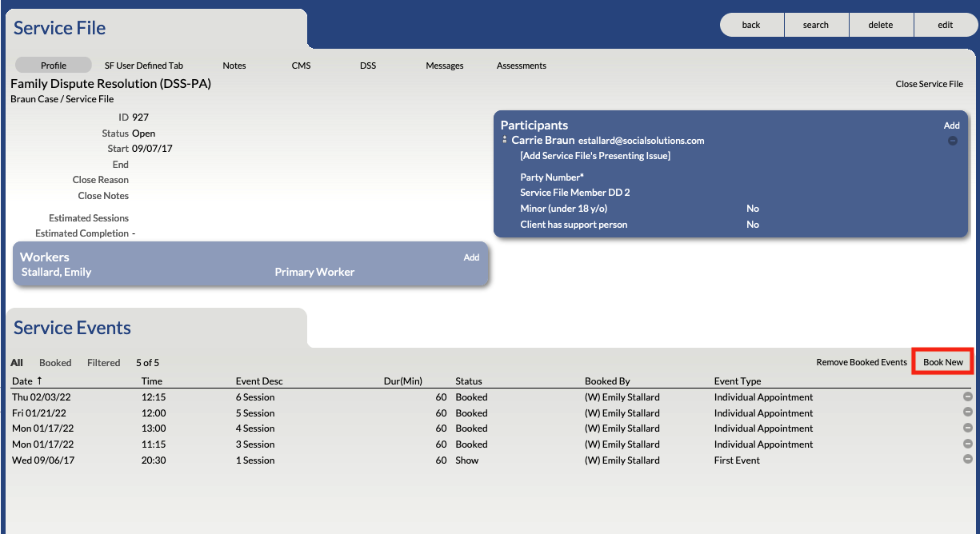Open Add Service File's Presenting Issue link

[595, 156]
